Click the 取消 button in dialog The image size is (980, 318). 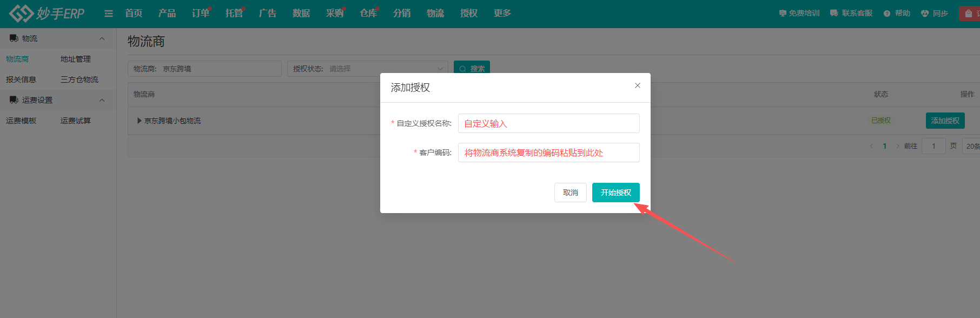click(x=570, y=193)
